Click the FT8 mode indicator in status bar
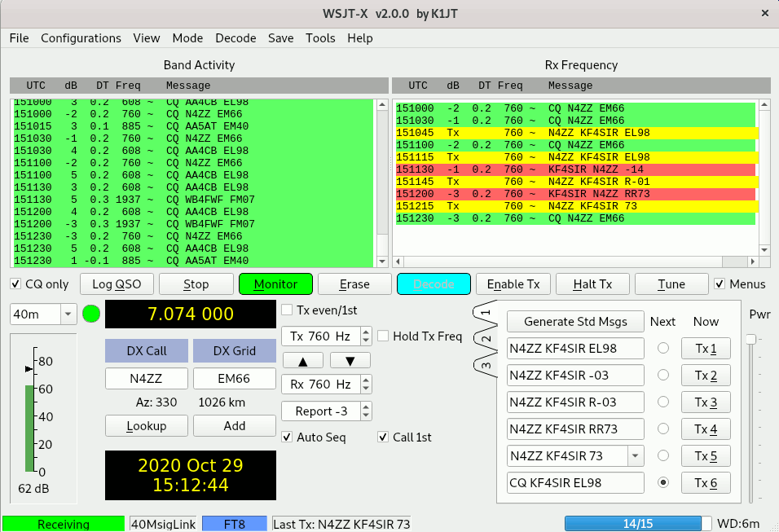Image resolution: width=779 pixels, height=532 pixels. pyautogui.click(x=235, y=524)
